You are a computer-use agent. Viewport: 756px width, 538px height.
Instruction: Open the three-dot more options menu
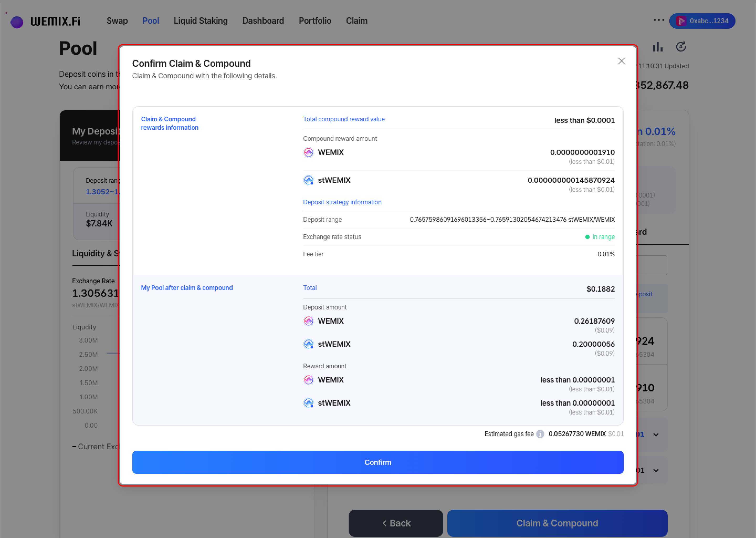[x=659, y=20]
